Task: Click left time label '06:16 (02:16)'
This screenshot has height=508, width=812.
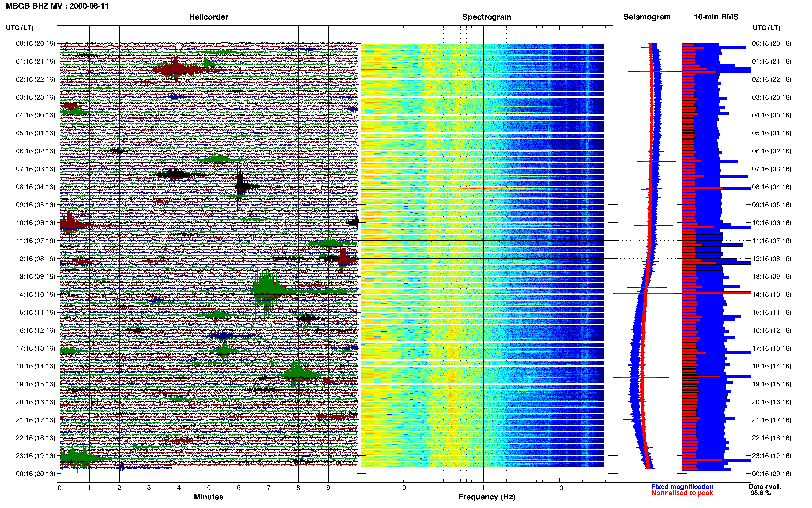Action: coord(36,151)
